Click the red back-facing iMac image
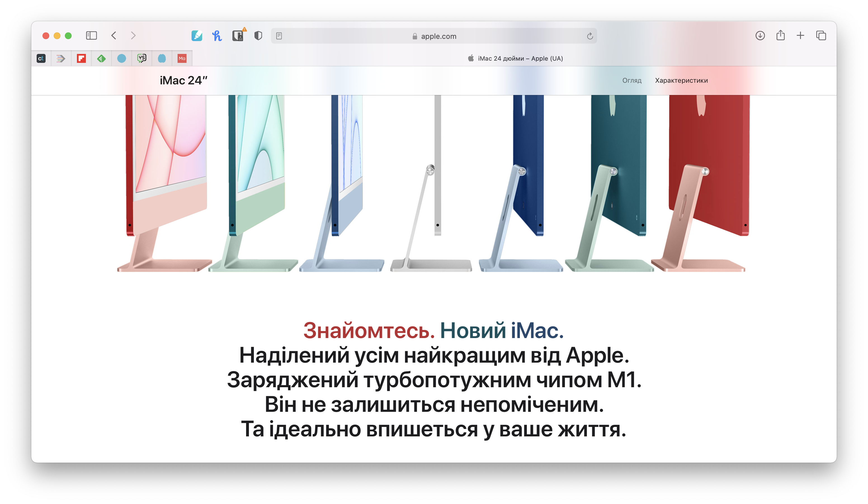 point(700,183)
